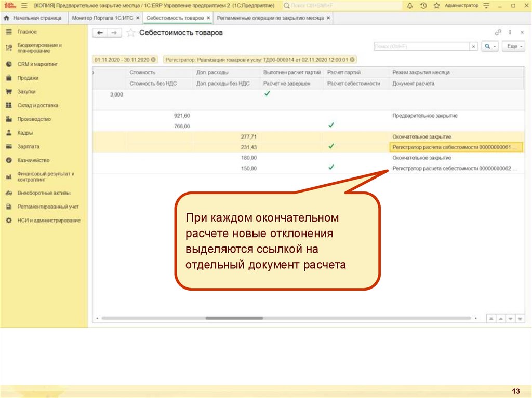Image resolution: width=532 pixels, height=398 pixels.
Task: Remove the date period filter 01.11.2020 - 30.11.2020
Action: point(153,60)
